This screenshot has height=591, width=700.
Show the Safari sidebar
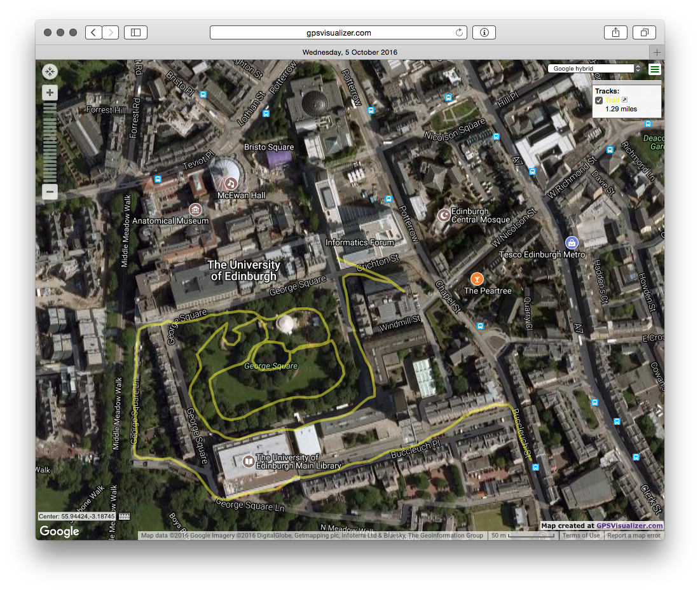click(x=135, y=32)
